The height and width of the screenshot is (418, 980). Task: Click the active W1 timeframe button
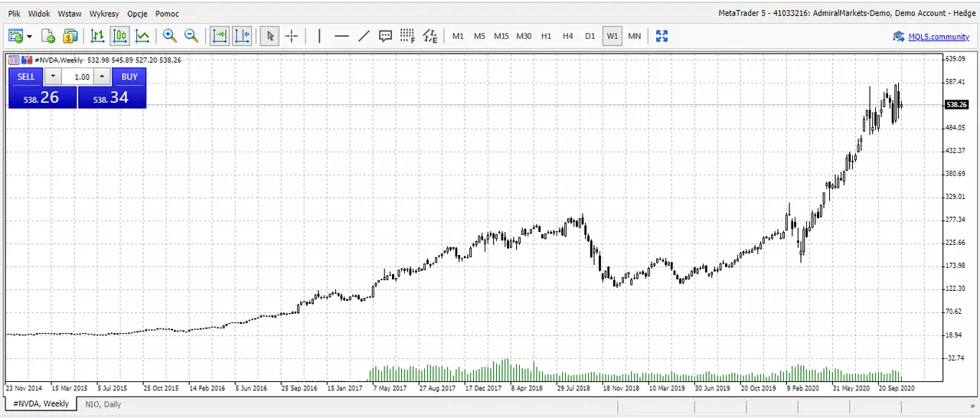pyautogui.click(x=612, y=36)
